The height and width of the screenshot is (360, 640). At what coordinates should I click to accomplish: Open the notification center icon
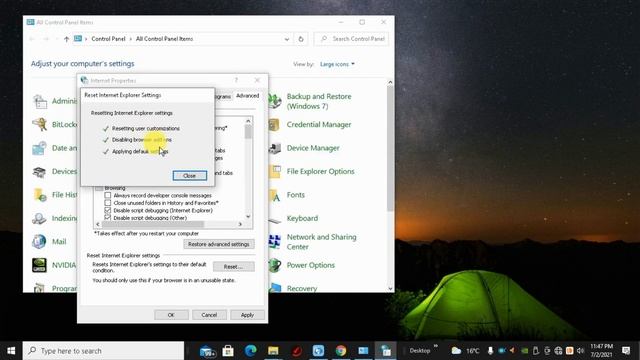[x=626, y=350]
